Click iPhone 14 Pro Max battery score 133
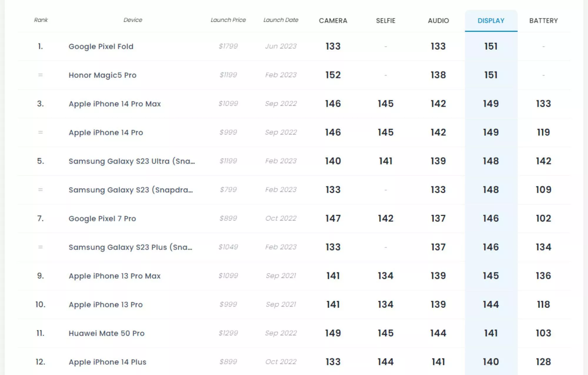The height and width of the screenshot is (375, 588). pyautogui.click(x=544, y=104)
